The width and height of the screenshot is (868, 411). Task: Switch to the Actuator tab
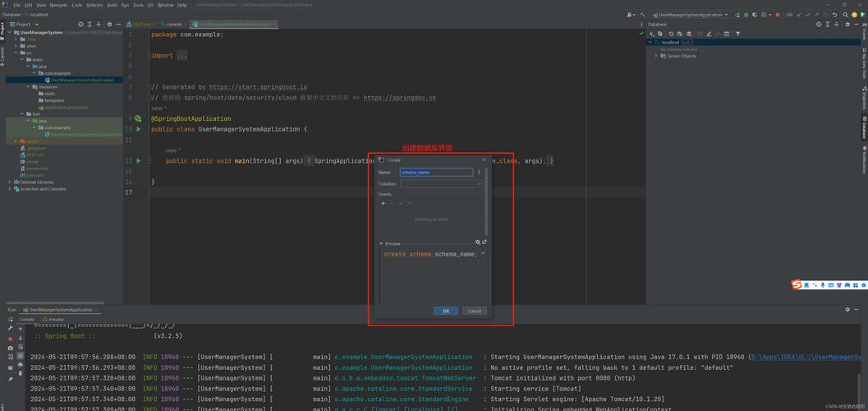point(55,319)
